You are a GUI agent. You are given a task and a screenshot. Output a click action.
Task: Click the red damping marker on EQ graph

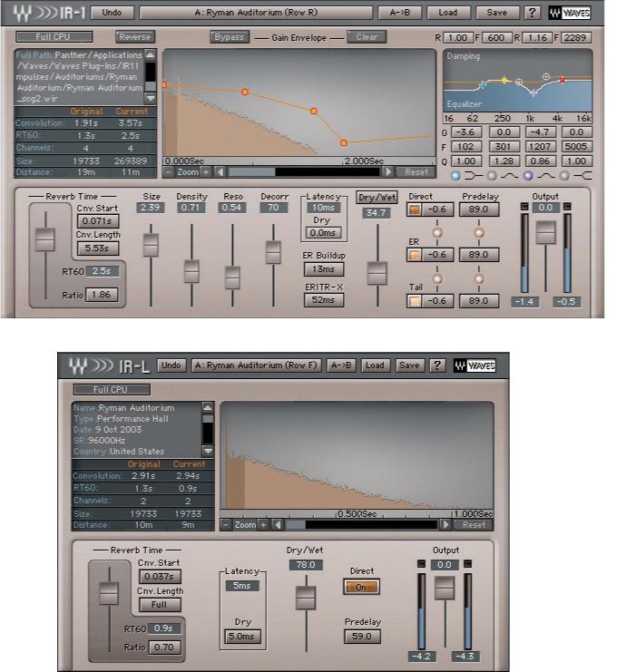563,80
